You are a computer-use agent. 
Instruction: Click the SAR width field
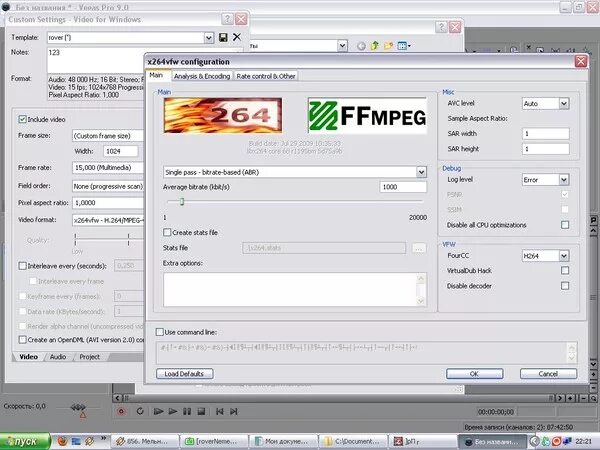tap(546, 134)
